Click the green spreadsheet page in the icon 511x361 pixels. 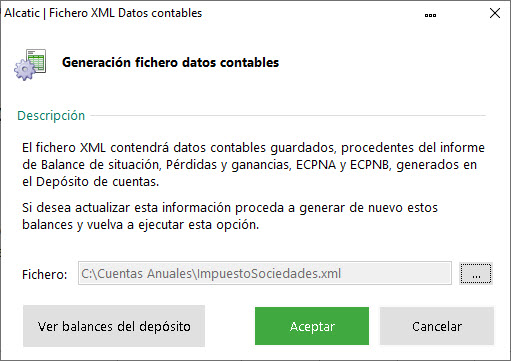point(37,60)
